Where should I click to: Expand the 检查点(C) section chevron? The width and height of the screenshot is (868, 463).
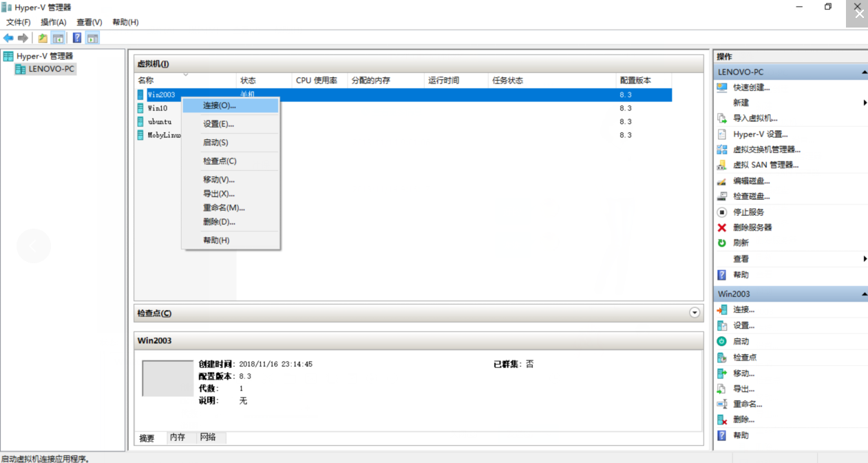695,313
